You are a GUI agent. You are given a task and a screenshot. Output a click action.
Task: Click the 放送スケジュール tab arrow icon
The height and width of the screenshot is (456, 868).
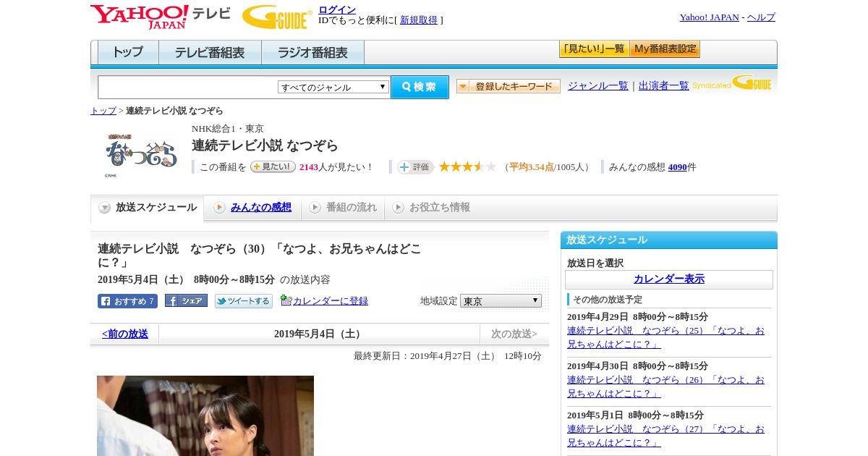[105, 208]
